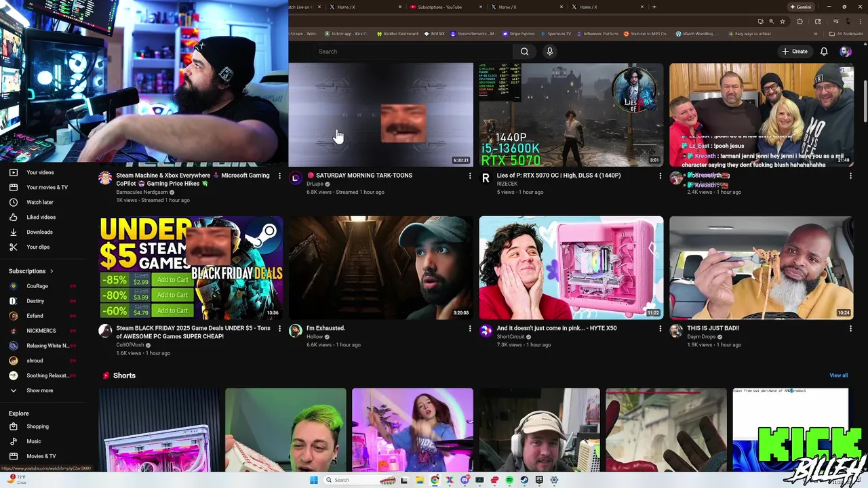Show hidden bookmarks overflow chevron
Viewport: 868px width, 488px height.
click(x=816, y=34)
